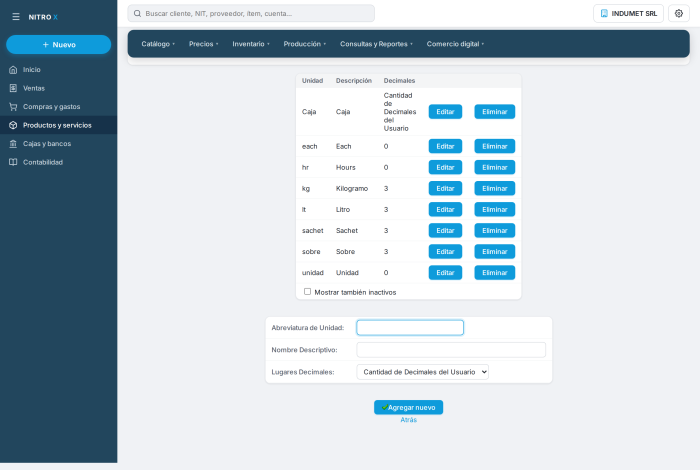700x470 pixels.
Task: Delete the each unit
Action: pos(495,146)
